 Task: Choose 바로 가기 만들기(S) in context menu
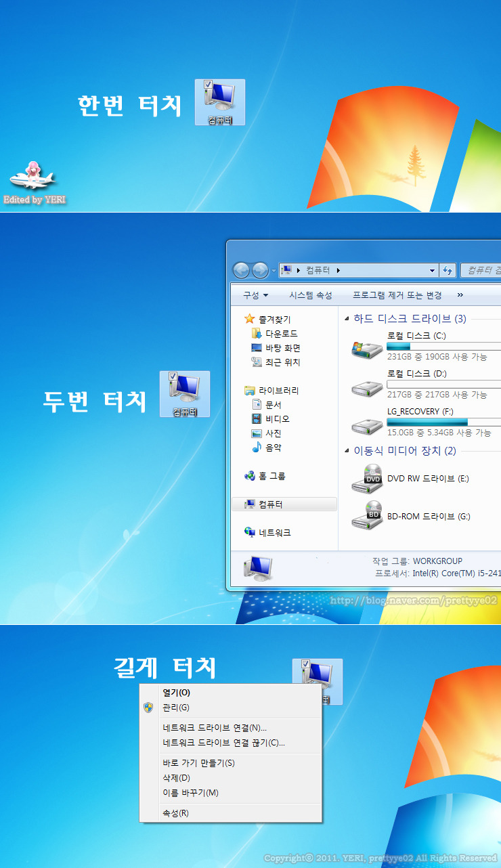(x=230, y=763)
